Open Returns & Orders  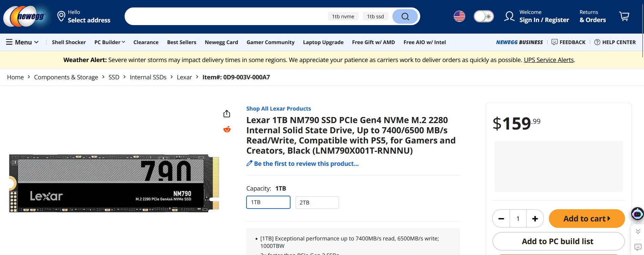click(593, 16)
